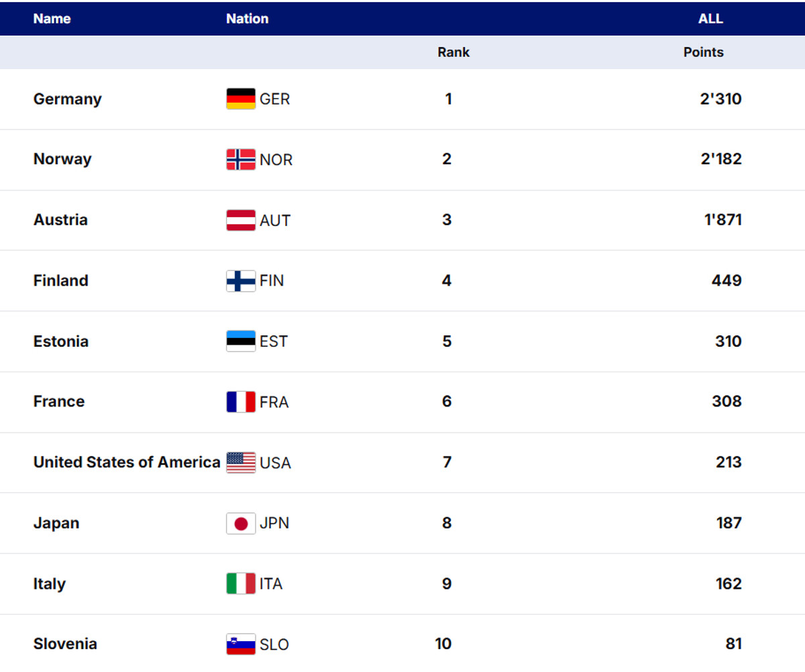Click the GER nation code
This screenshot has height=672, width=805.
point(275,99)
